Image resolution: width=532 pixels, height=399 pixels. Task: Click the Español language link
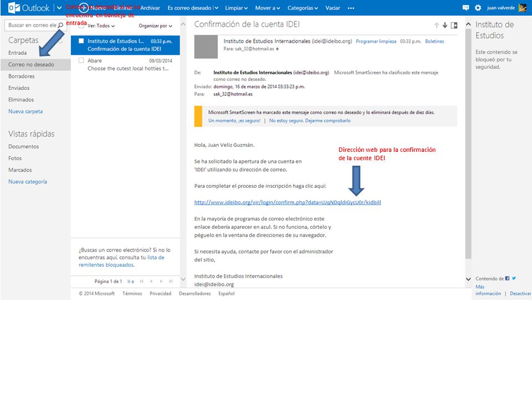click(x=226, y=294)
